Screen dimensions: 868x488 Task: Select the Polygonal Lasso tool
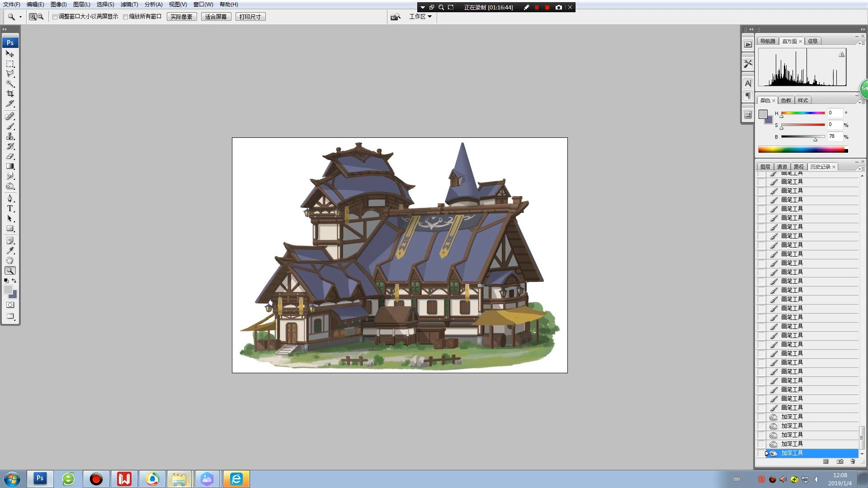pos(10,74)
